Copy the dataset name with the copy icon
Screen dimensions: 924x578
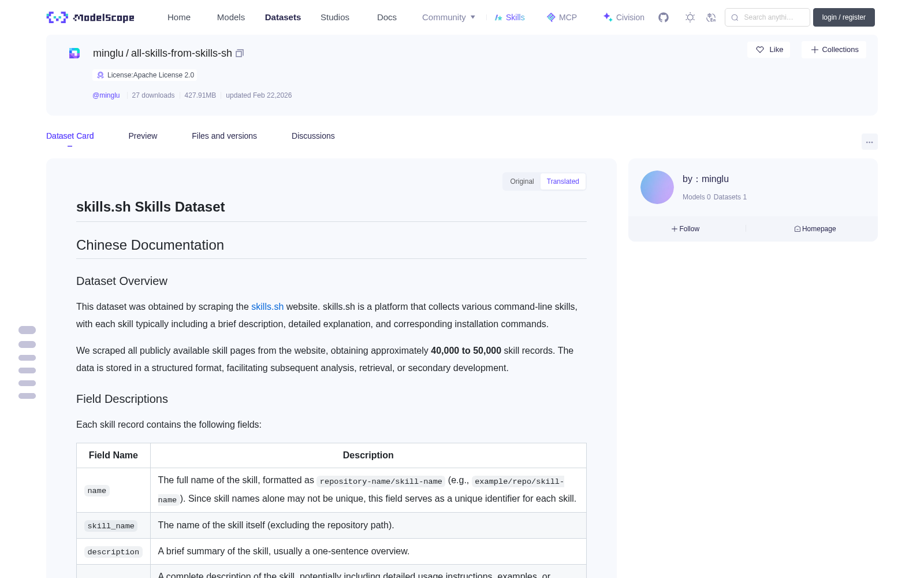(240, 53)
